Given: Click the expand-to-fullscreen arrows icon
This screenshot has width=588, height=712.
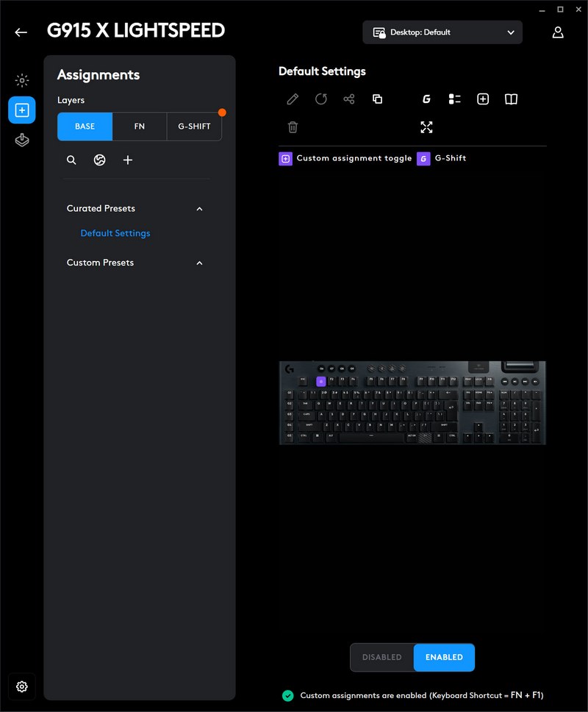Looking at the screenshot, I should click(x=426, y=127).
